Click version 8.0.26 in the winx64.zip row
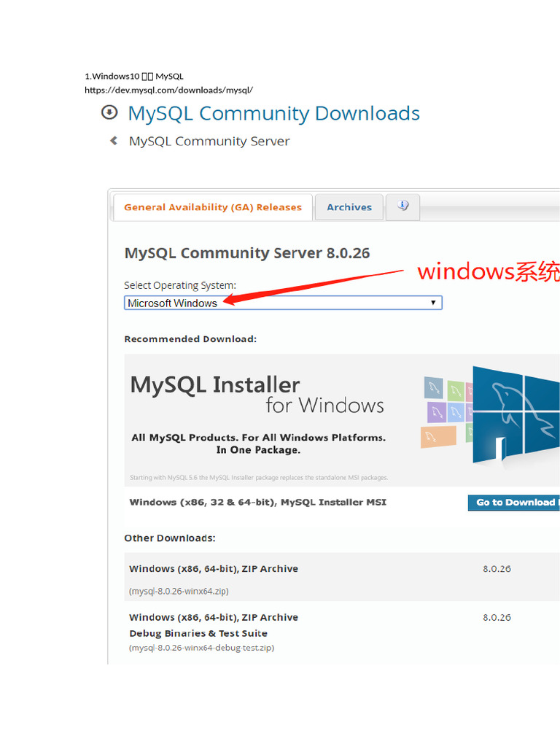 497,569
